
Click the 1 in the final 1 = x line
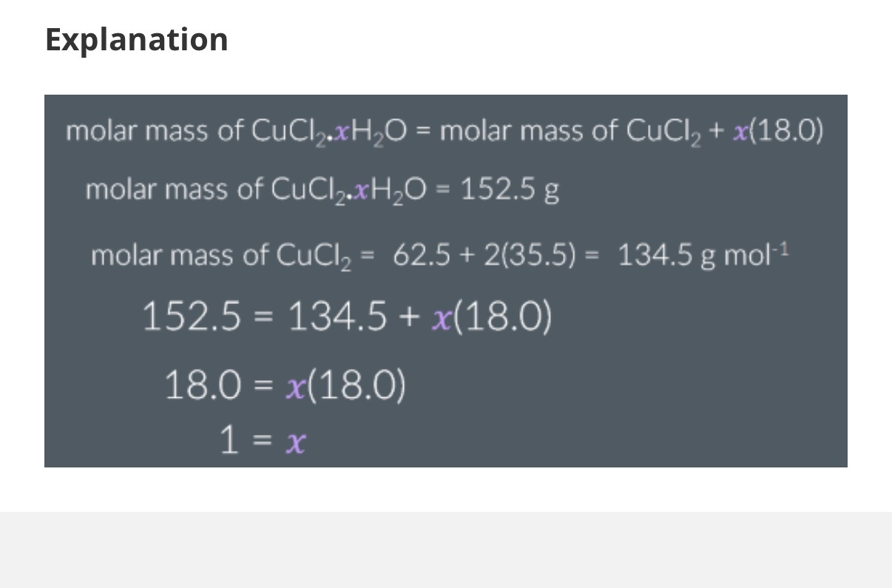pos(229,442)
